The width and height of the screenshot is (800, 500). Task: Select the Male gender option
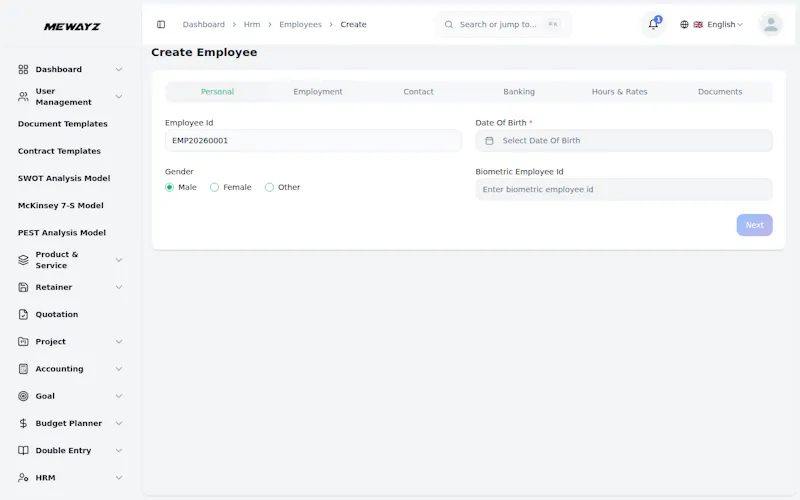[x=169, y=187]
